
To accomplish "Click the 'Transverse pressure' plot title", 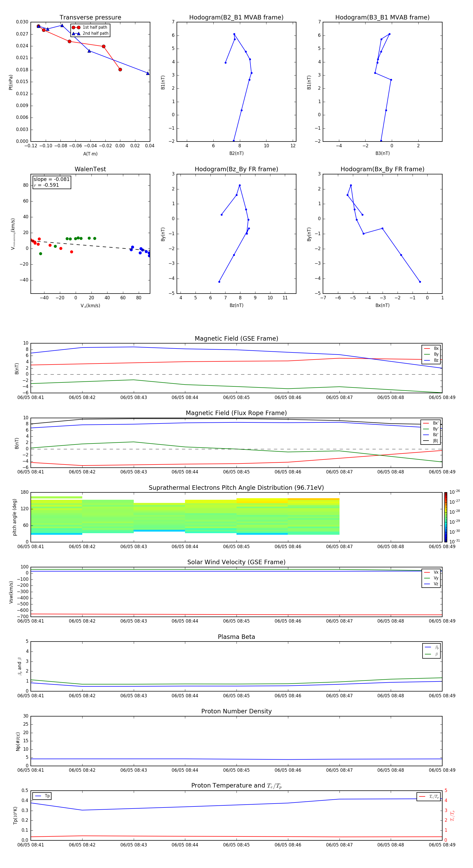I will (x=90, y=18).
